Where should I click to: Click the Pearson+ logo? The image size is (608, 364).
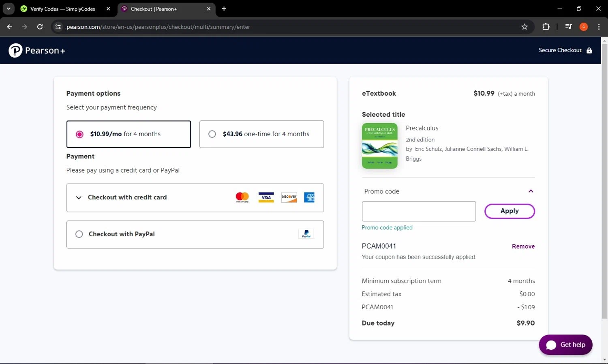point(37,51)
